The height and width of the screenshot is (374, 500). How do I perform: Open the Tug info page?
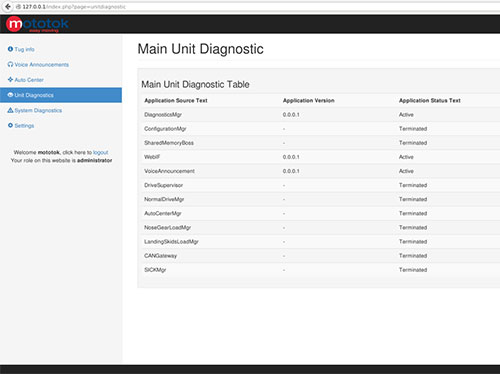[x=24, y=49]
